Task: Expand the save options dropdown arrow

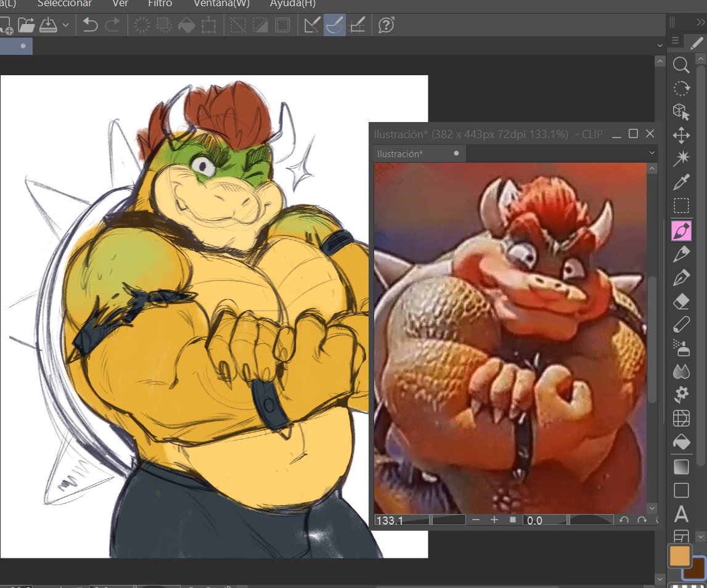Action: click(66, 25)
